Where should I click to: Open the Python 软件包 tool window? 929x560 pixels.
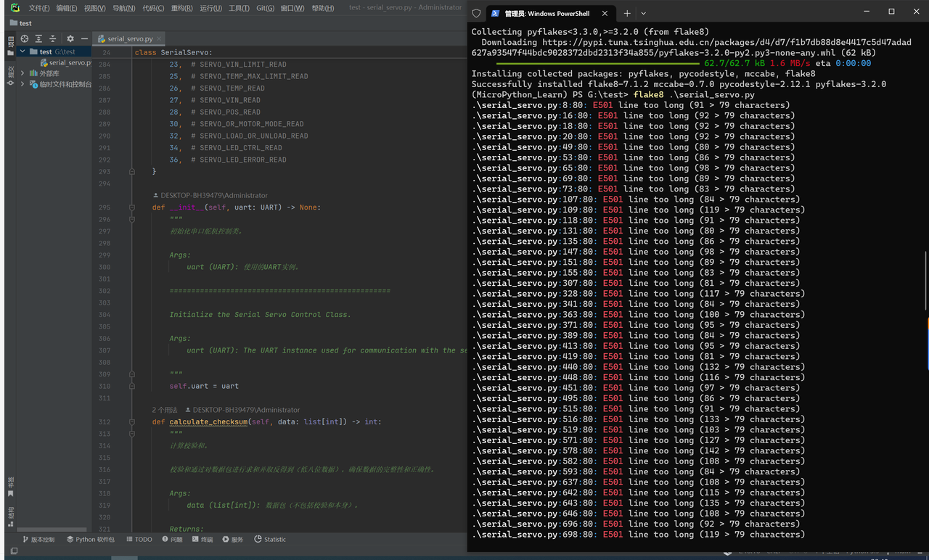90,540
